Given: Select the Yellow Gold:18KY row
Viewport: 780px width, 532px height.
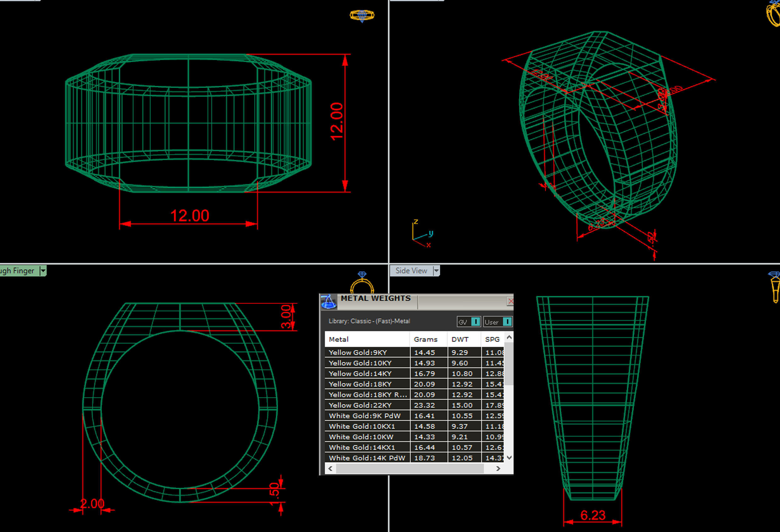Looking at the screenshot, I should click(x=415, y=384).
